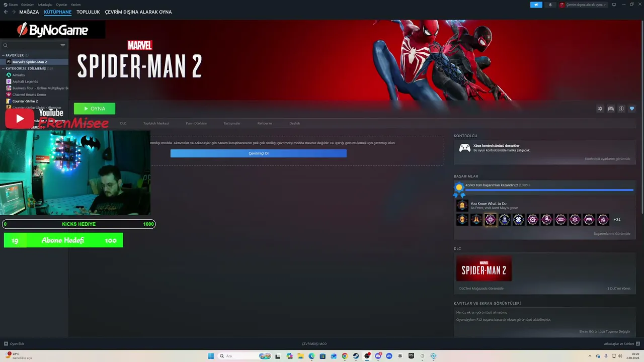644x362 pixels.
Task: Select Chained Beasts Demo in library
Action: point(34,95)
